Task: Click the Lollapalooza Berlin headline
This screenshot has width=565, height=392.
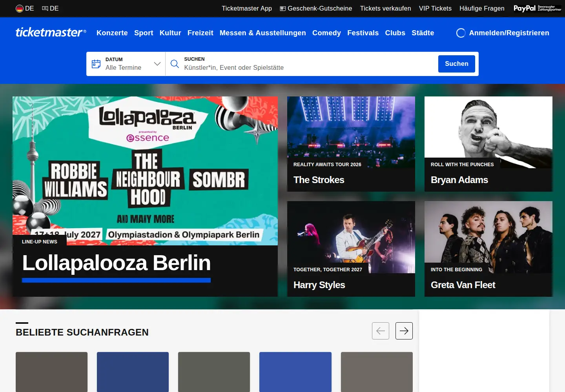Action: point(117,263)
